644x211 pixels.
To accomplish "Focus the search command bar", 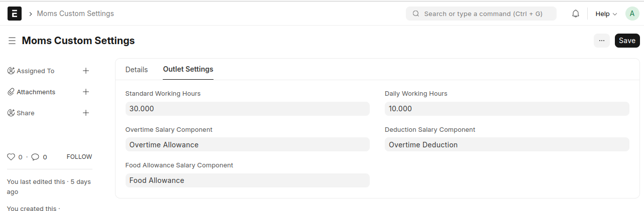I will (481, 14).
